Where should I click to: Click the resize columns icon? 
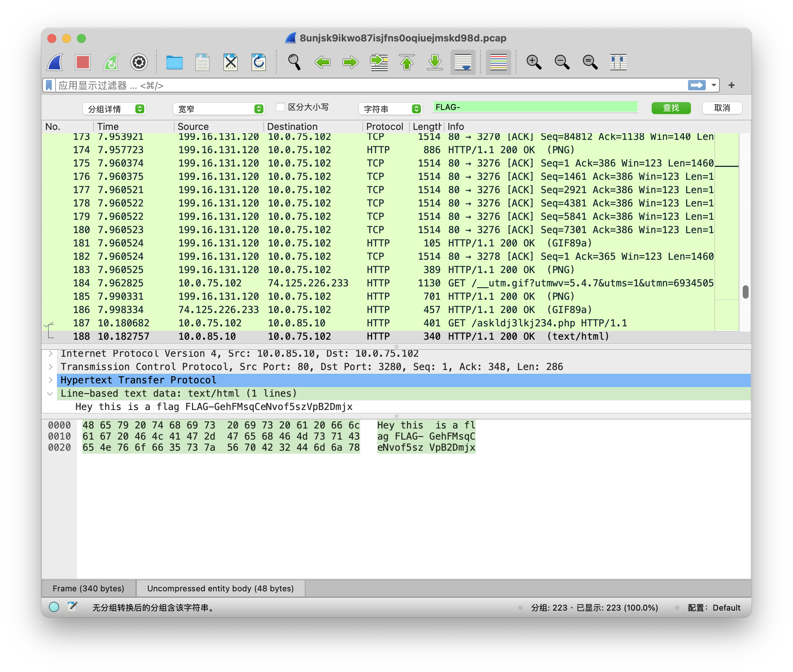point(618,62)
